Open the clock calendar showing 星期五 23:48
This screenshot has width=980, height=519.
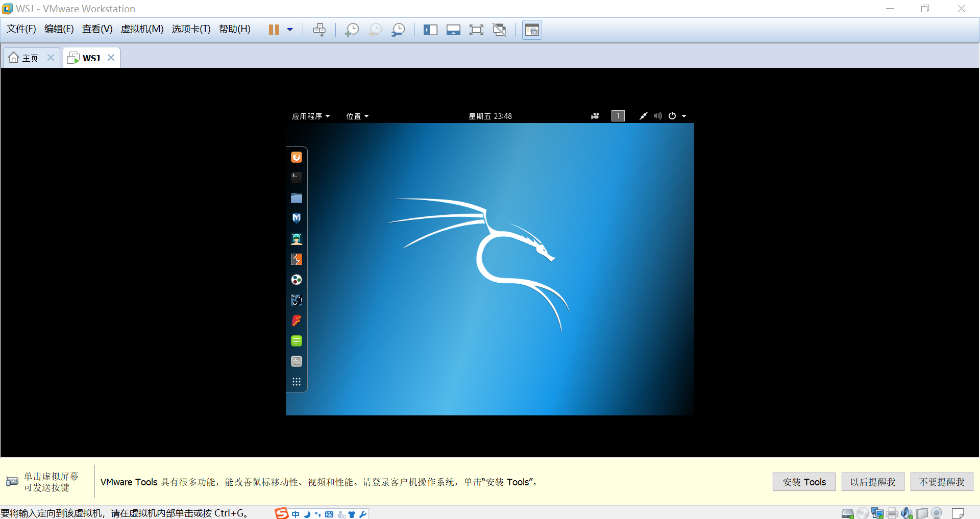pyautogui.click(x=490, y=116)
